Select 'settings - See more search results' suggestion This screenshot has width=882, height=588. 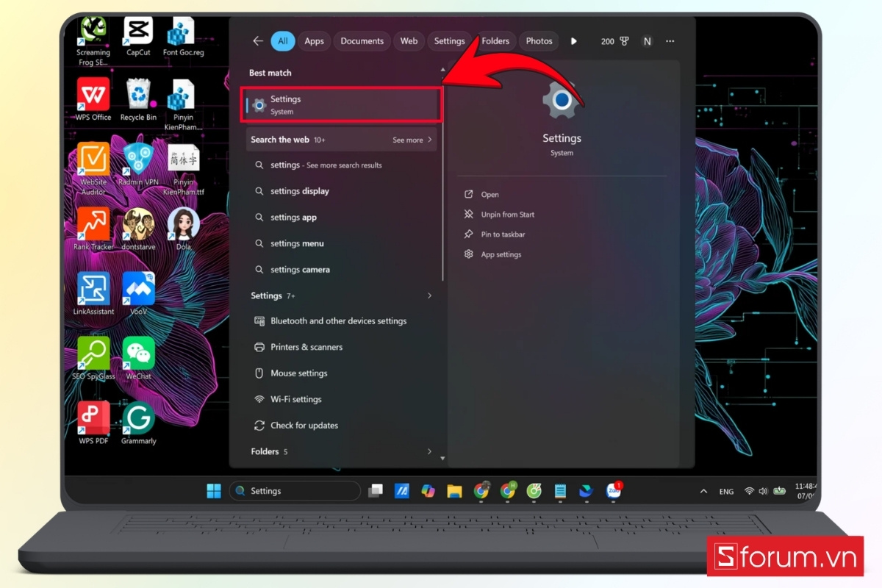point(343,165)
